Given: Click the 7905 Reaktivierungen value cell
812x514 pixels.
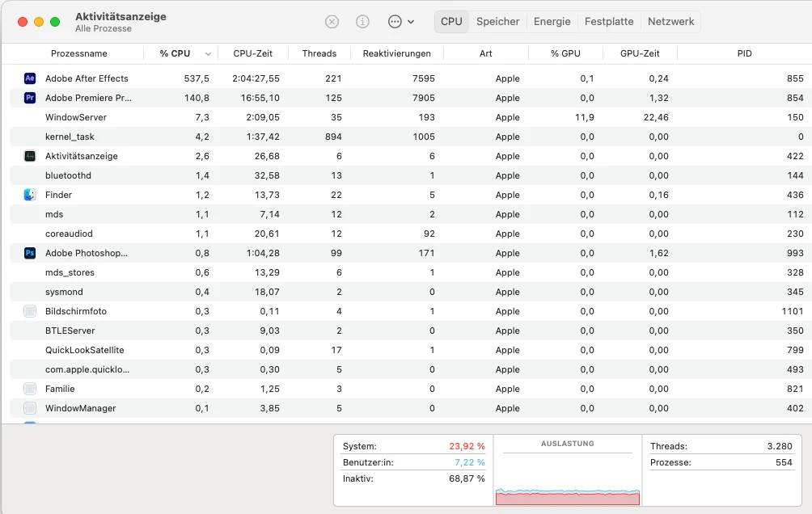Looking at the screenshot, I should point(423,98).
